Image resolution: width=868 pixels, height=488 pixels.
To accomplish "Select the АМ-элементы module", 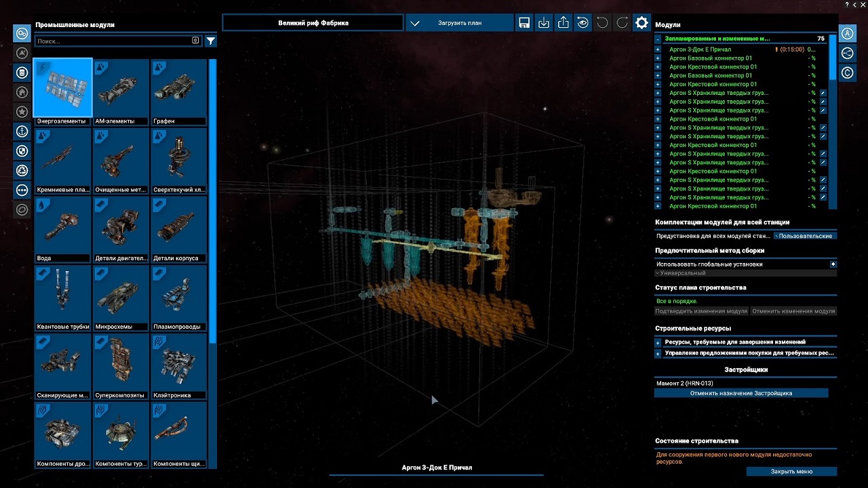I will 121,92.
